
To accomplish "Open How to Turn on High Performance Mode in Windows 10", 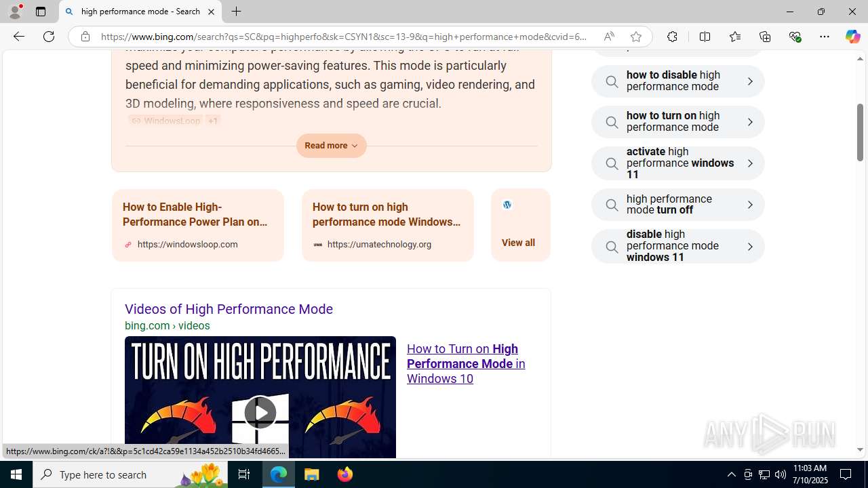I will coord(466,364).
